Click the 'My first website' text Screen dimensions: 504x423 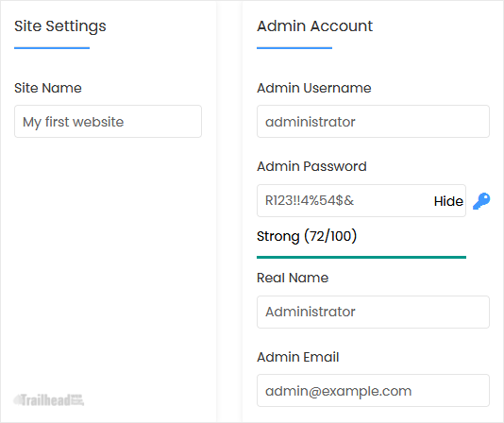[74, 122]
